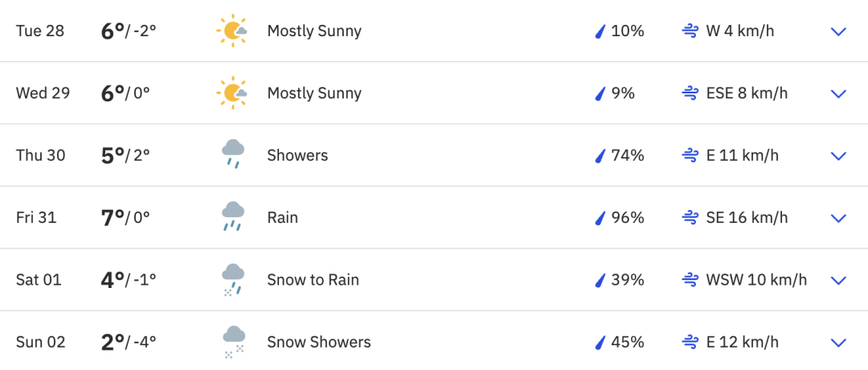Click the wind icon beside WSW 10 km/h
The width and height of the screenshot is (868, 370).
tap(690, 280)
